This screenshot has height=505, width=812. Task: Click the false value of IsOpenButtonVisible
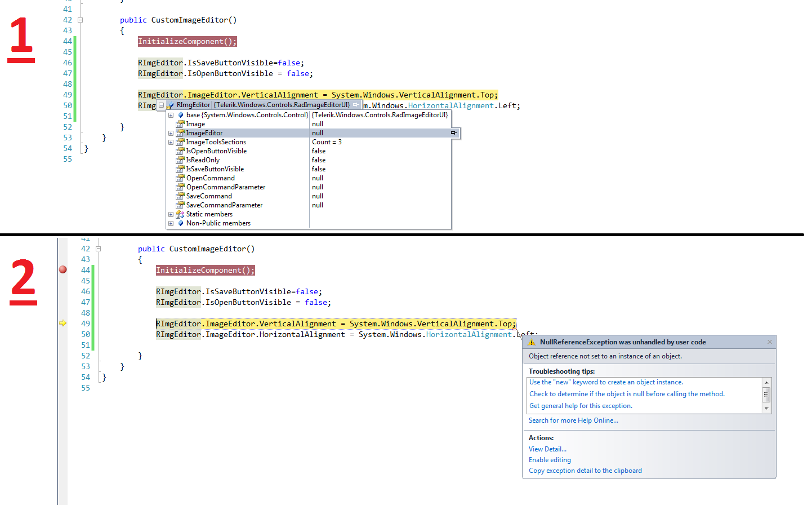tap(319, 151)
